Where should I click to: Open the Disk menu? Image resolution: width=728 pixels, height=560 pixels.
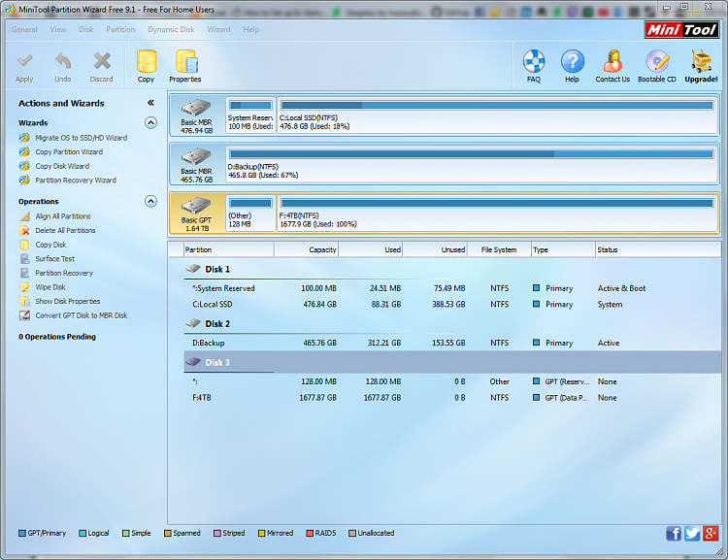click(x=85, y=29)
